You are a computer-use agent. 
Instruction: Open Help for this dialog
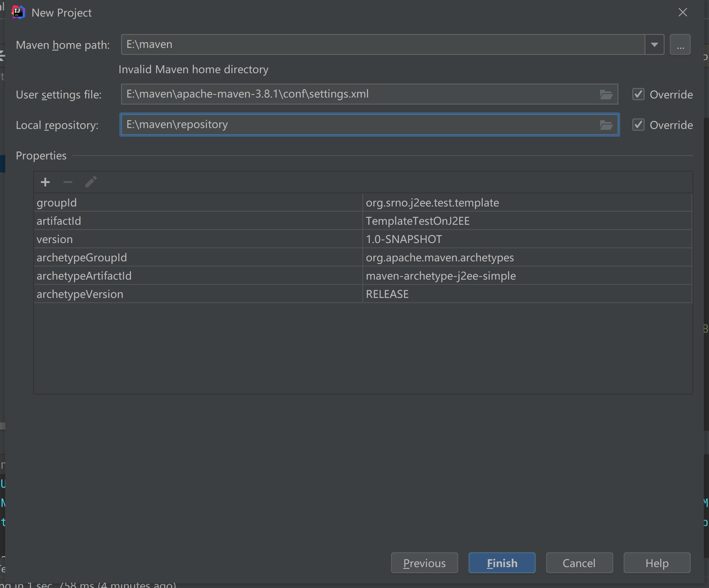point(657,563)
